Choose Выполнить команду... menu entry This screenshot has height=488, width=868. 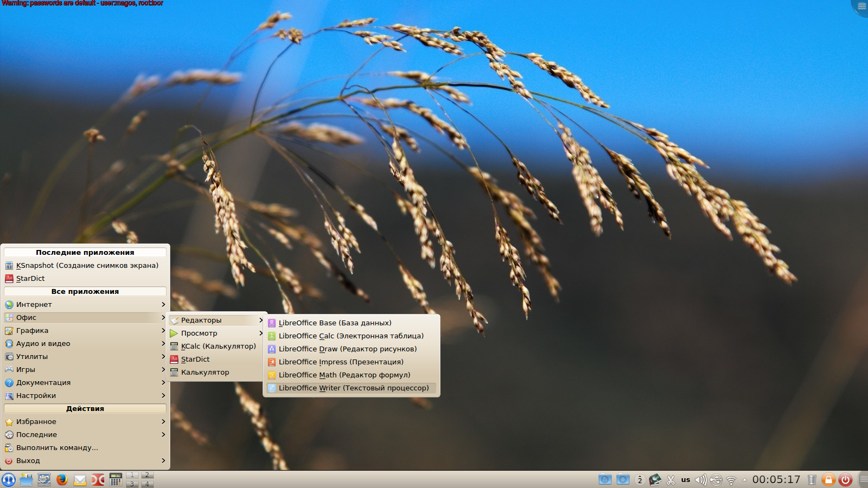(x=85, y=448)
